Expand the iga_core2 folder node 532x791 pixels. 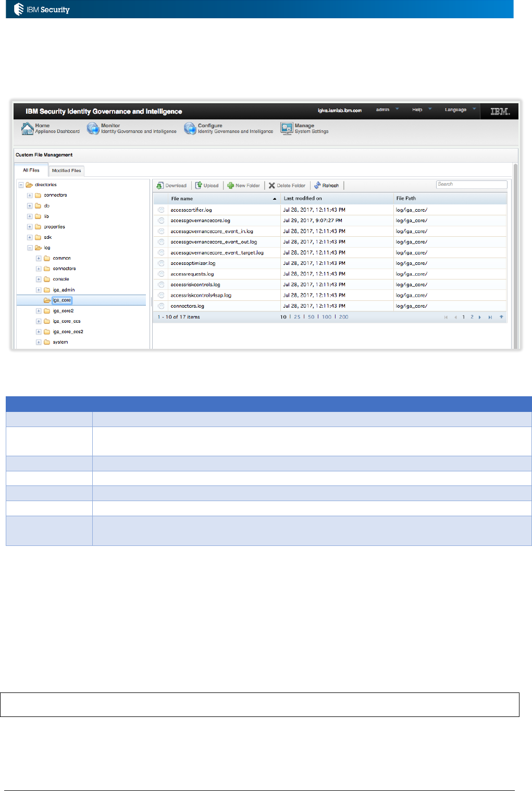39,311
